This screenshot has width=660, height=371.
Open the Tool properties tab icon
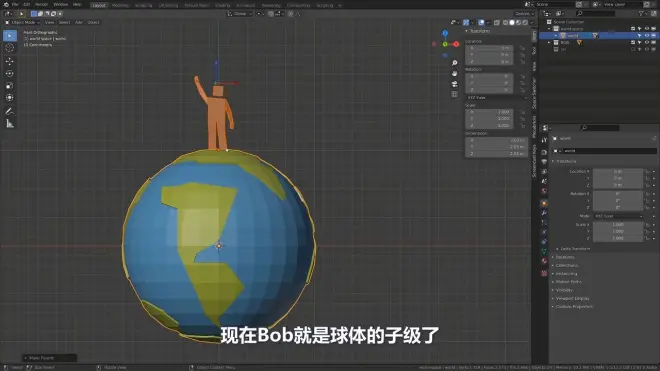pos(544,140)
